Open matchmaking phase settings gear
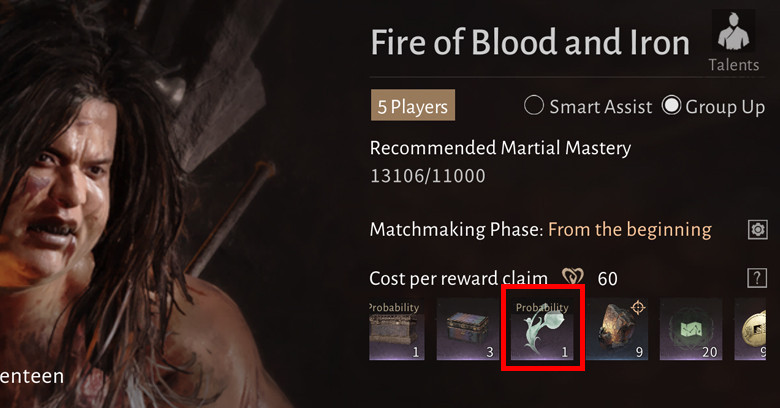The width and height of the screenshot is (780, 408). 757,230
